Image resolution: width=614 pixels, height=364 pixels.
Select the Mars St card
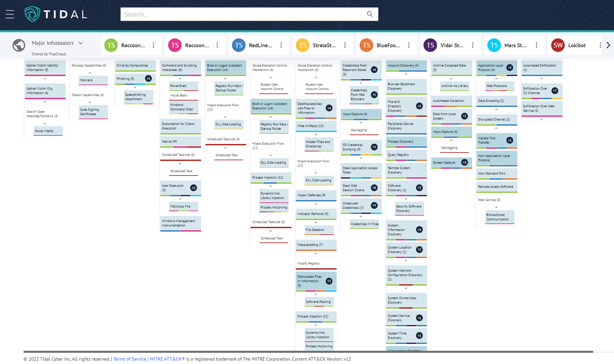click(514, 45)
